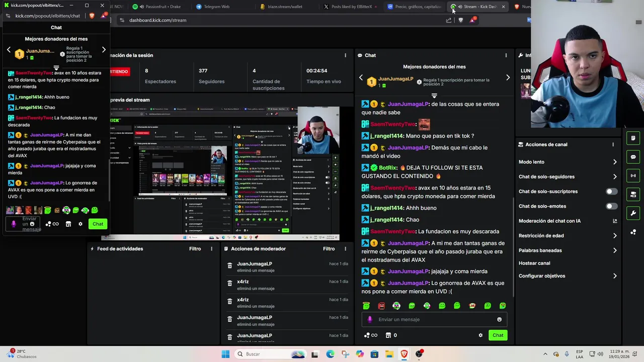Click Hostear canal option
Screen dimensions: 644x362
pos(534,263)
